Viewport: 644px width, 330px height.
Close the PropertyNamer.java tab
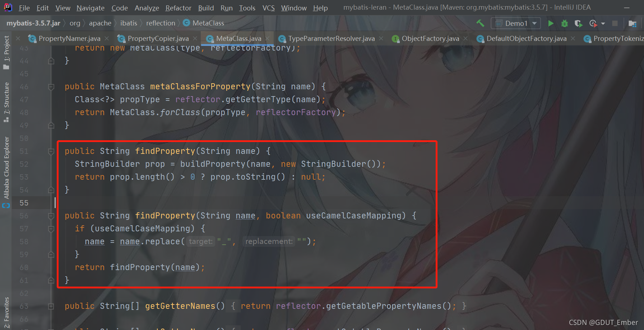pos(107,38)
